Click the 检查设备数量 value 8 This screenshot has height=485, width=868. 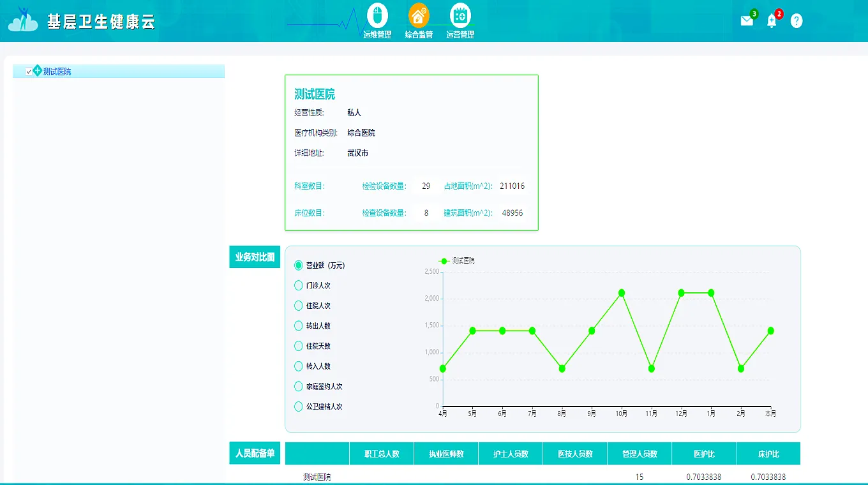(426, 213)
